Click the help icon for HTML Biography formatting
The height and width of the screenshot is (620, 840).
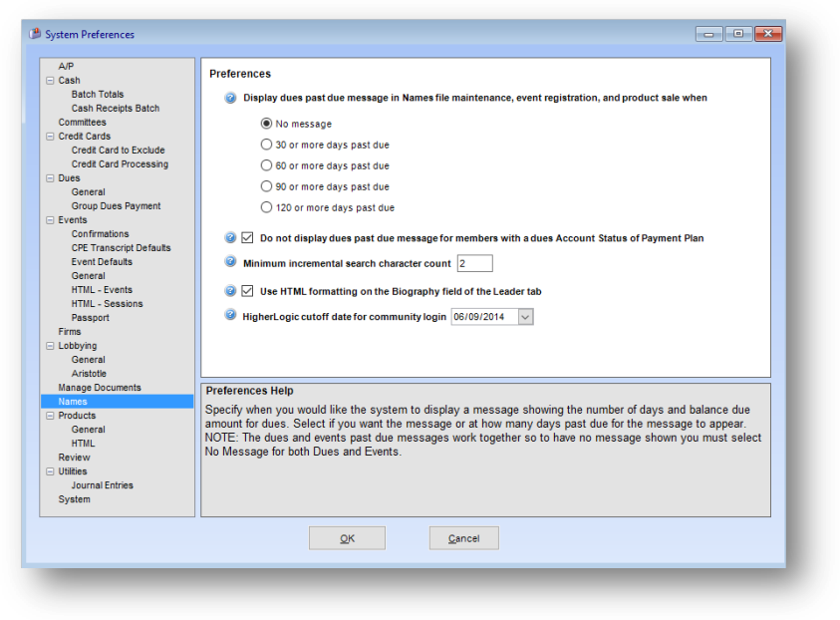[231, 290]
